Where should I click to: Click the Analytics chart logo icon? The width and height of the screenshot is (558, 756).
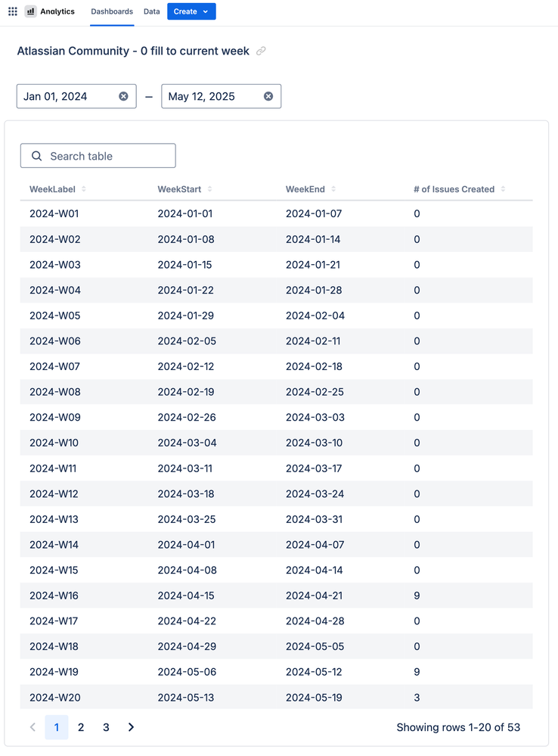click(x=30, y=11)
